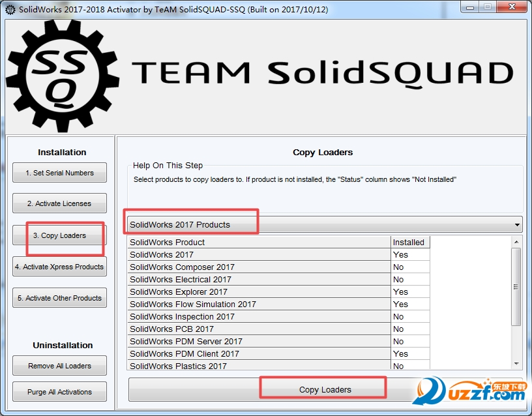Image resolution: width=532 pixels, height=416 pixels.
Task: Click No cell for Electrical 2017
Action: 411,280
